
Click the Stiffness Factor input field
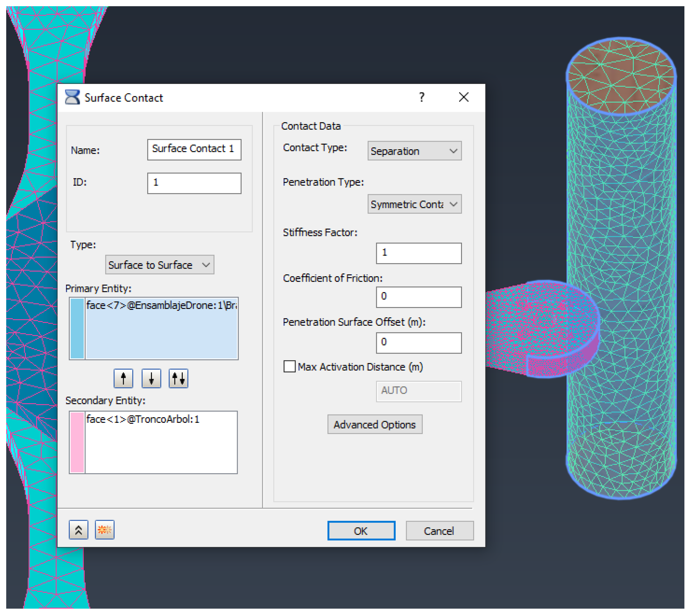click(418, 253)
